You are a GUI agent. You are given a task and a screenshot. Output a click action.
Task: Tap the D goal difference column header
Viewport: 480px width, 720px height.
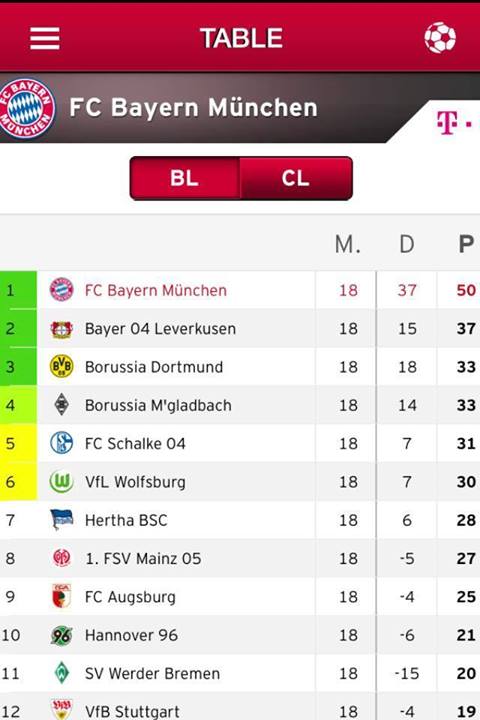[x=407, y=244]
